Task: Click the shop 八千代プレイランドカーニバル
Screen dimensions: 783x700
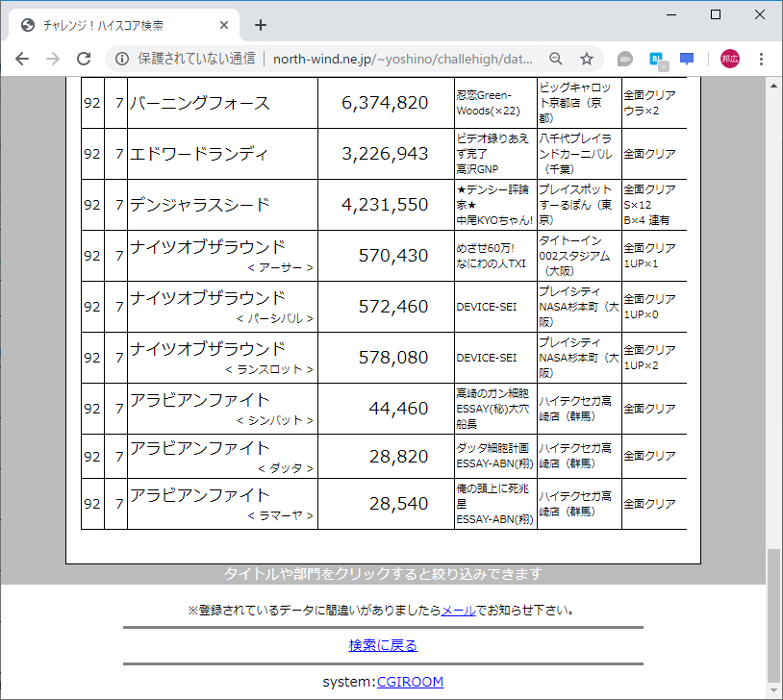Action: click(575, 154)
